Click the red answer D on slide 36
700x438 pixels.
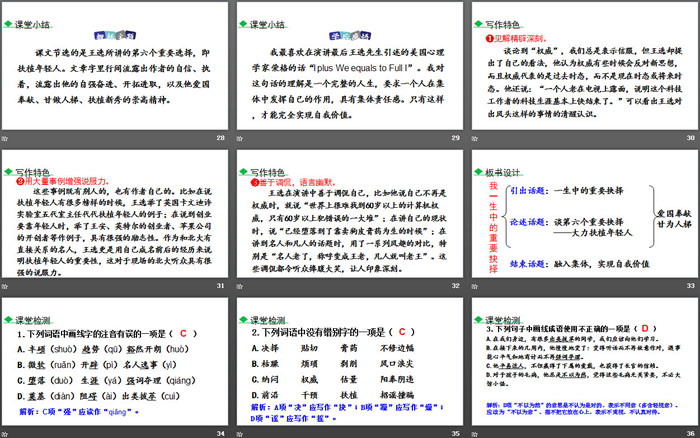pyautogui.click(x=645, y=328)
